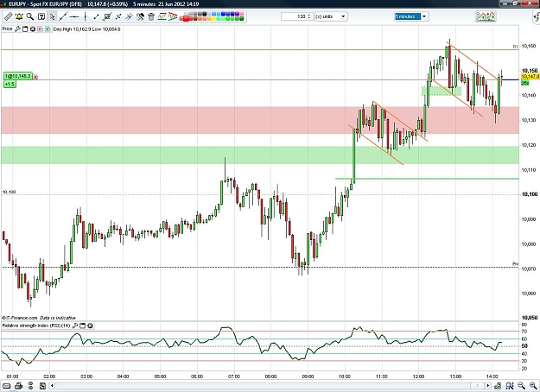This screenshot has height=392, width=540.
Task: Pick the yellow color swatch
Action: pyautogui.click(x=214, y=18)
